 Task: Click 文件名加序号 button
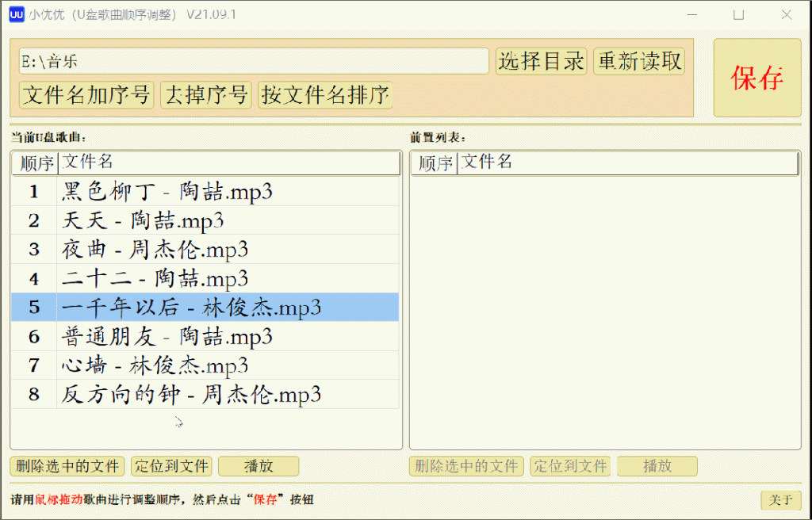86,95
